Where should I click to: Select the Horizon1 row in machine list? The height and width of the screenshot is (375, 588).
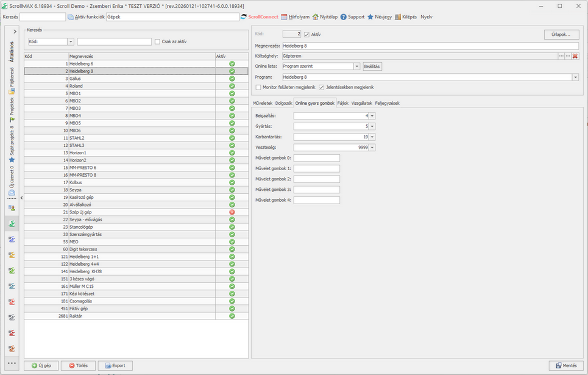[x=77, y=152]
